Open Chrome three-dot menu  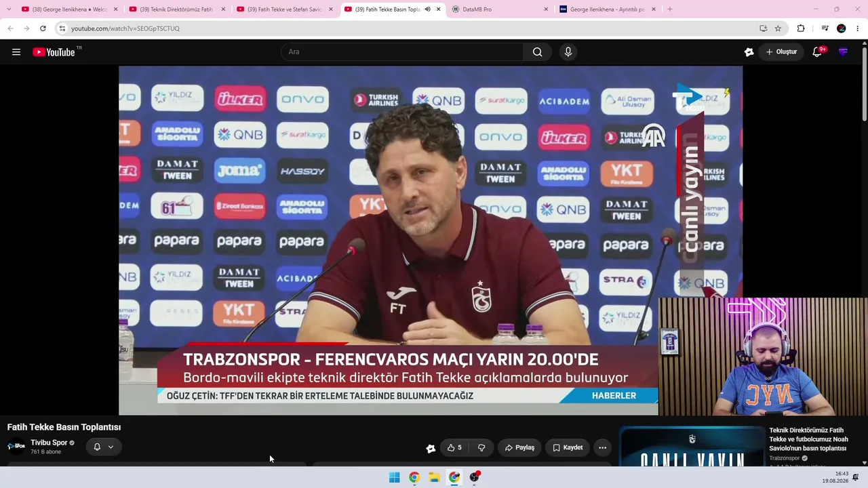click(858, 28)
